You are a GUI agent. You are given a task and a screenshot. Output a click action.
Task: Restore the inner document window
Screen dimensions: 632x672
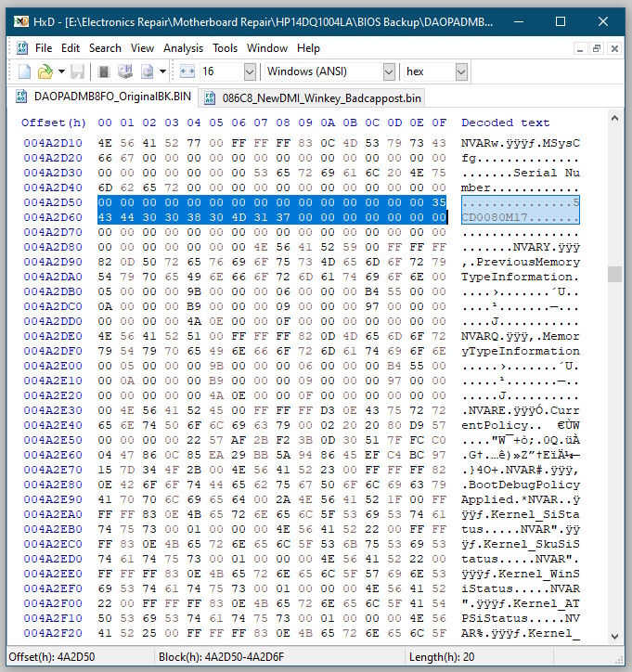(597, 48)
